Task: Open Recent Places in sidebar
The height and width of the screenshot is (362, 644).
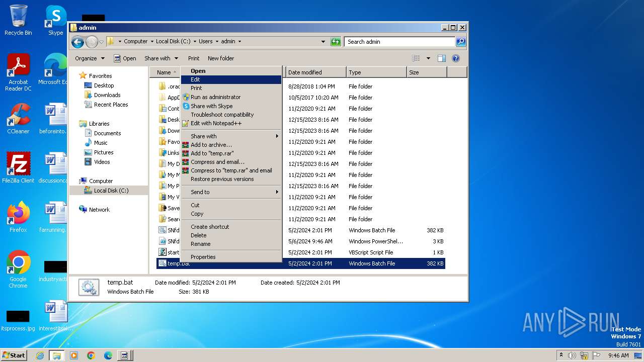Action: 111,105
